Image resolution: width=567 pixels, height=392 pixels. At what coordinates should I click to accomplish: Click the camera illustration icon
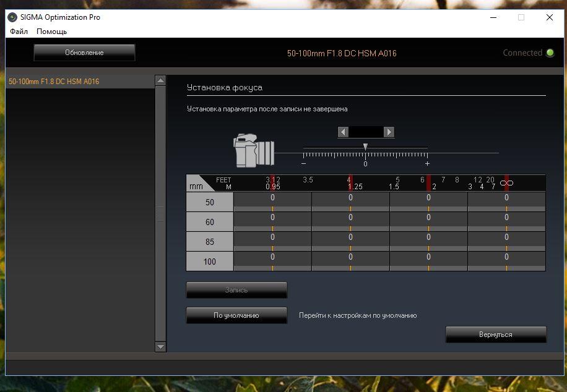pos(254,150)
